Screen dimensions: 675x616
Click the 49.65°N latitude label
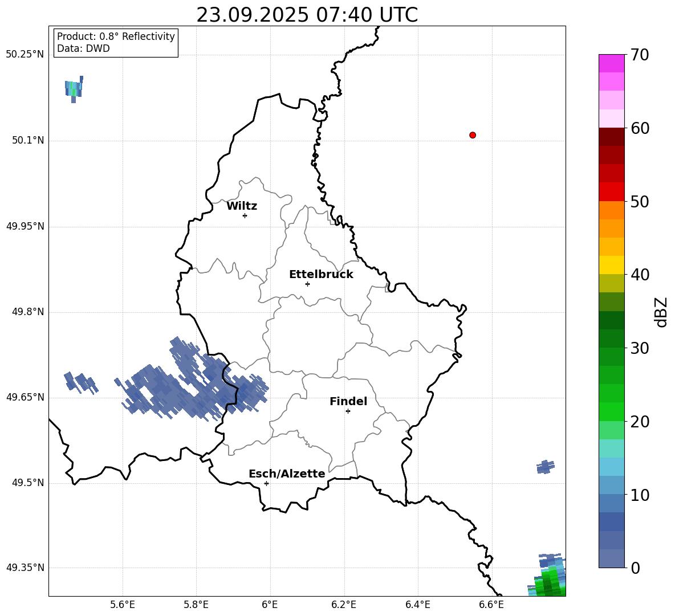click(25, 397)
